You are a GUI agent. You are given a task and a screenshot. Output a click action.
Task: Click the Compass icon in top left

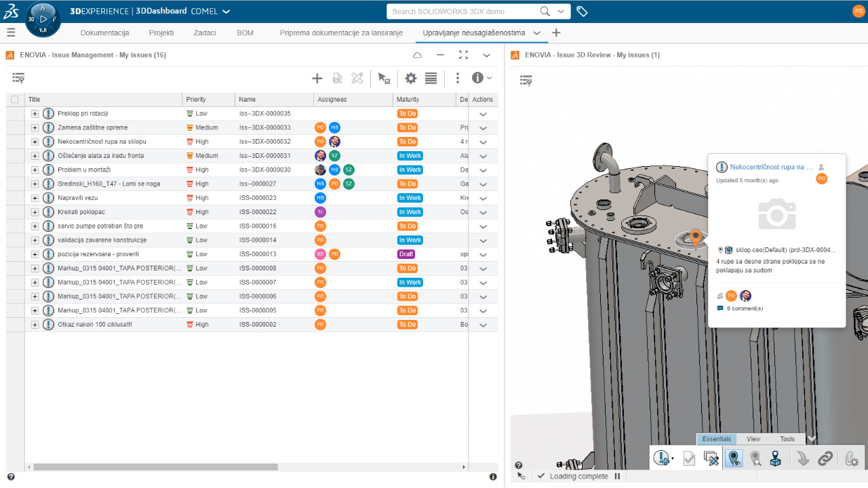pyautogui.click(x=43, y=20)
